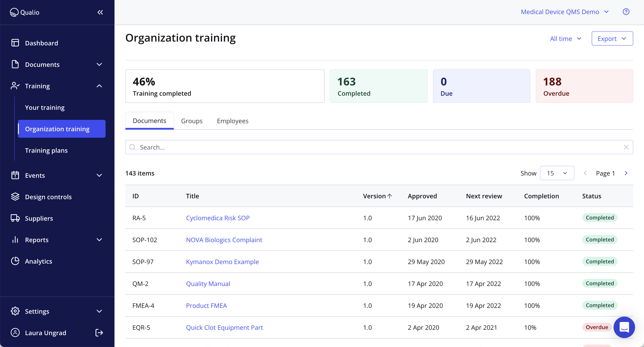Switch to the Groups tab
The height and width of the screenshot is (347, 644).
pyautogui.click(x=192, y=121)
